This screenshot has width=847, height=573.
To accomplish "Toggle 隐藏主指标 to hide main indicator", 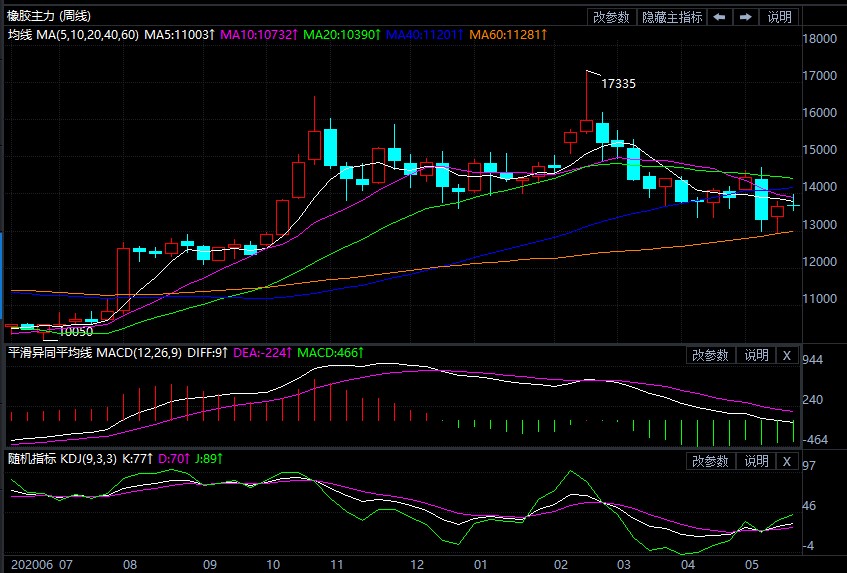I will coord(672,17).
